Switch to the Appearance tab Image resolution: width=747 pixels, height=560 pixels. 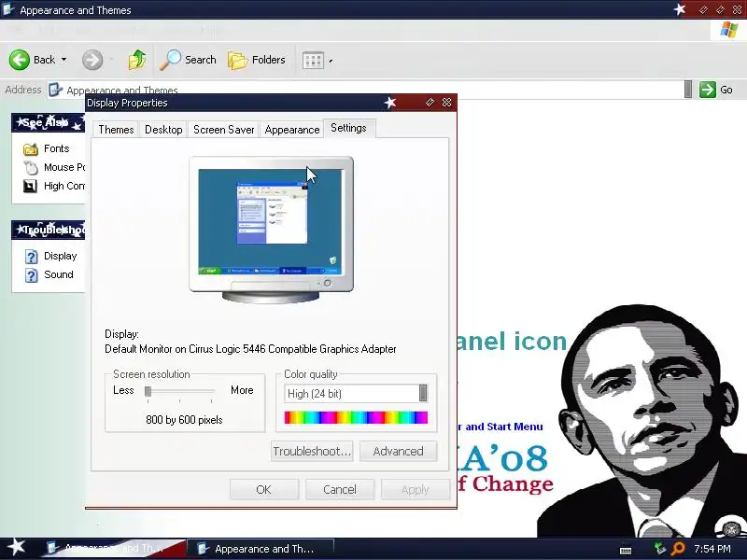point(292,130)
